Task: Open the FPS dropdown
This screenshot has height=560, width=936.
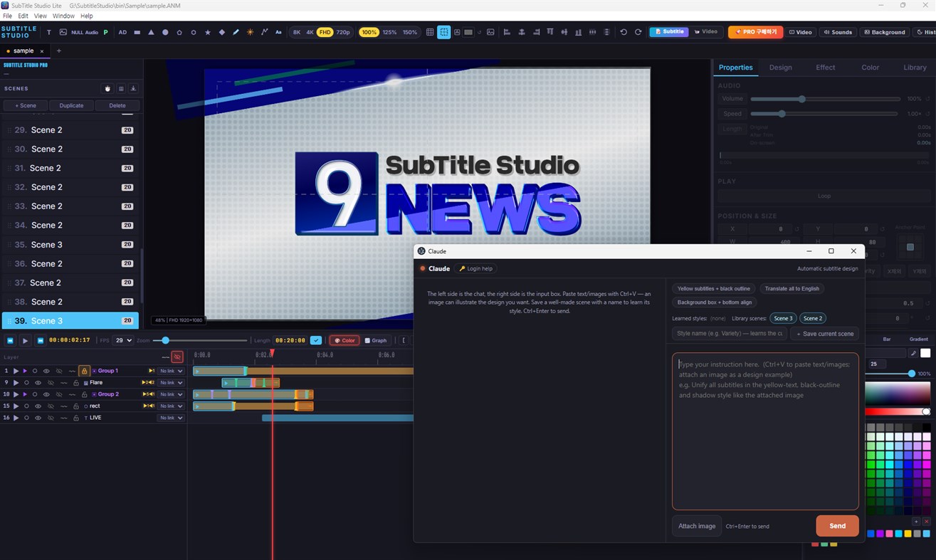Action: coord(124,340)
